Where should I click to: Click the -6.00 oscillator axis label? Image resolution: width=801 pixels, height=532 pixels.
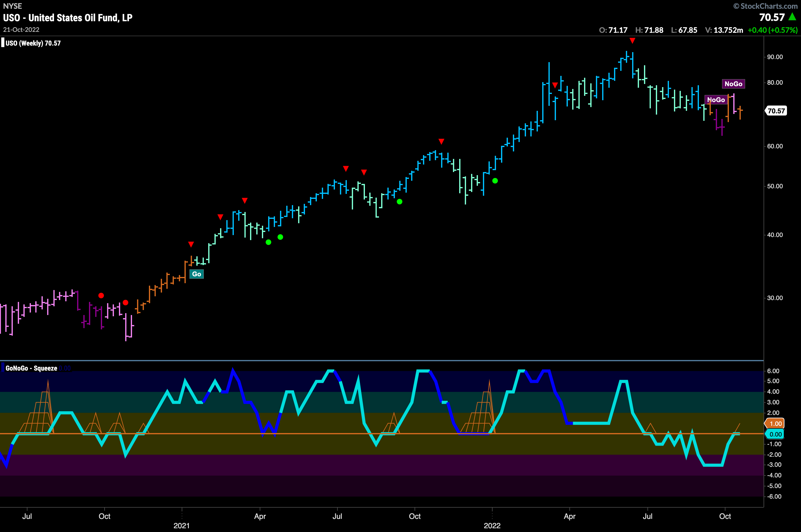tap(774, 496)
